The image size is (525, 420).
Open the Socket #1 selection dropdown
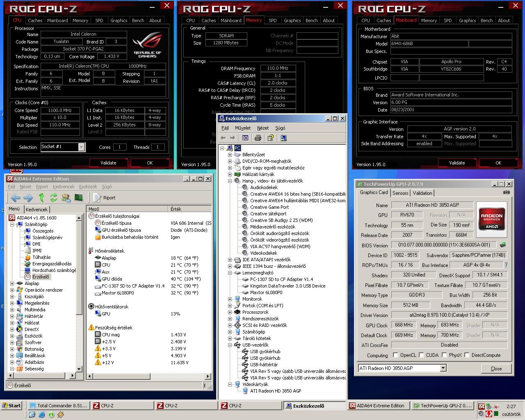81,147
